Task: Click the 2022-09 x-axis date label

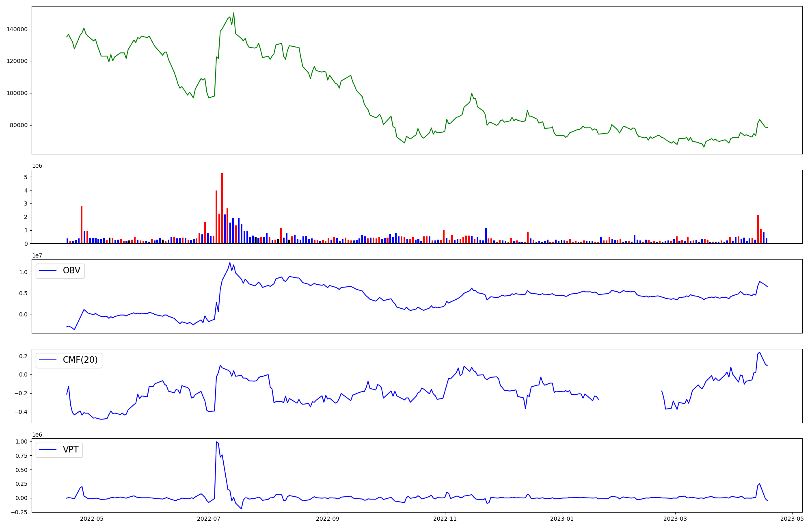Action: (x=327, y=518)
